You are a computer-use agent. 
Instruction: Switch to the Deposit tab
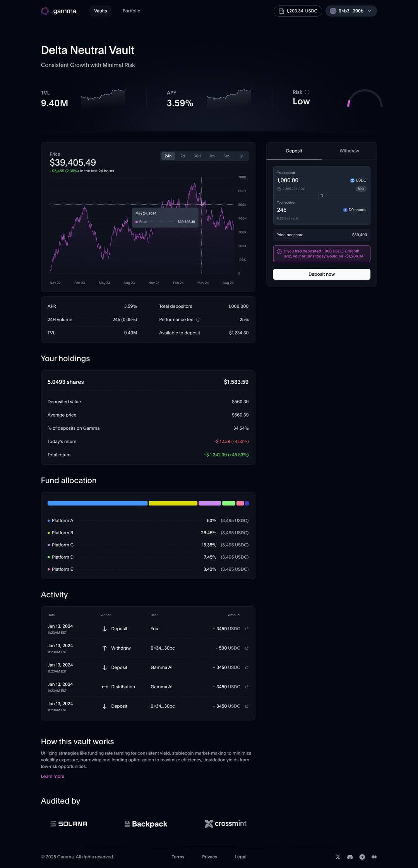coord(294,151)
